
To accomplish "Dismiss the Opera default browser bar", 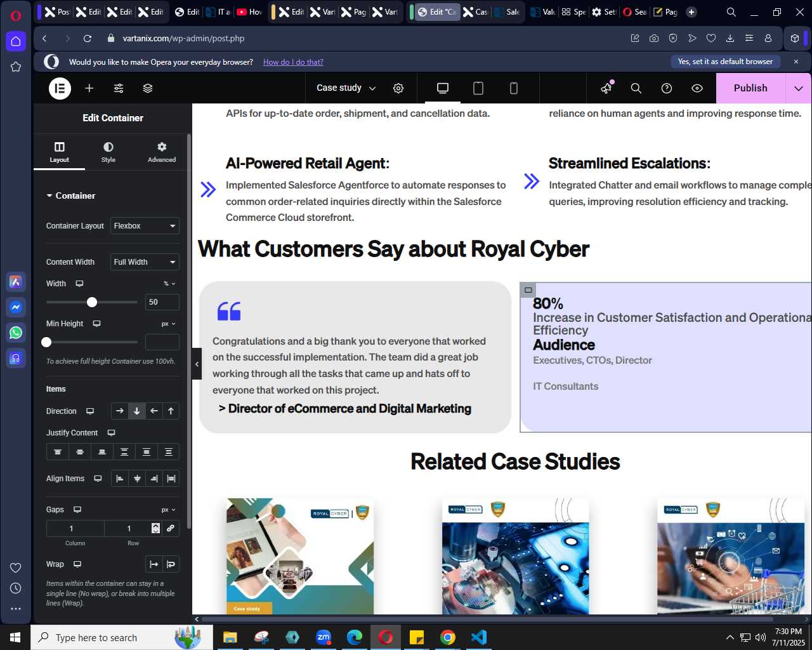I will pyautogui.click(x=796, y=62).
